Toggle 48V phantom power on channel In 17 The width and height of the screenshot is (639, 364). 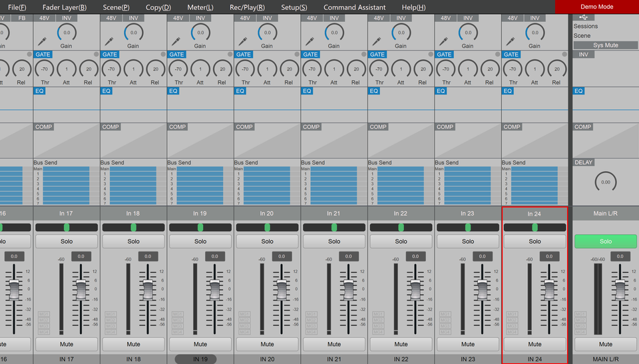(x=44, y=18)
